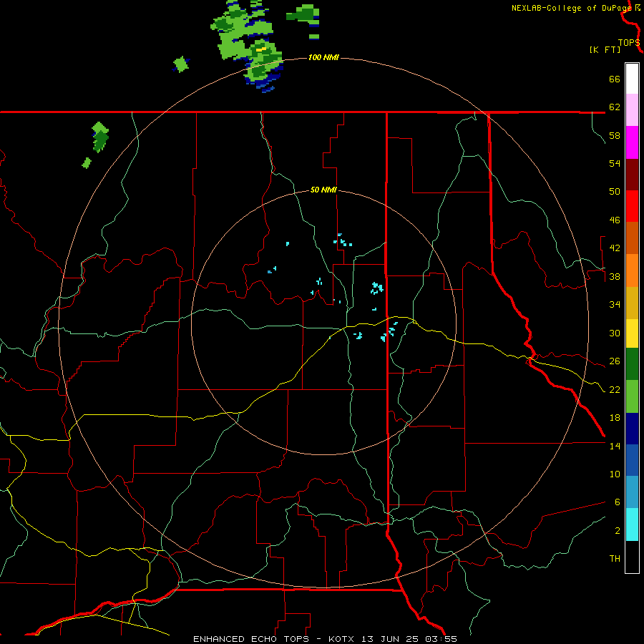The image size is (644, 644).
Task: Pick the magenta legend swatch beside 58
Action: [x=632, y=142]
